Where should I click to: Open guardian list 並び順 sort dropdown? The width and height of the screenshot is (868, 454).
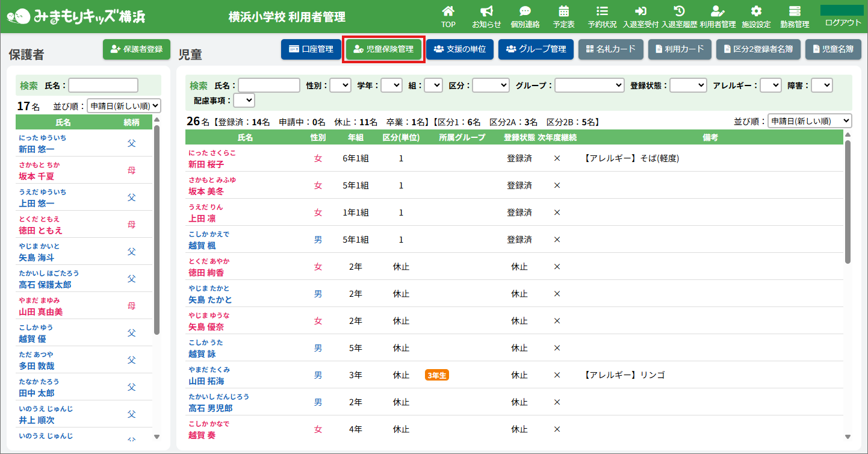click(x=124, y=106)
